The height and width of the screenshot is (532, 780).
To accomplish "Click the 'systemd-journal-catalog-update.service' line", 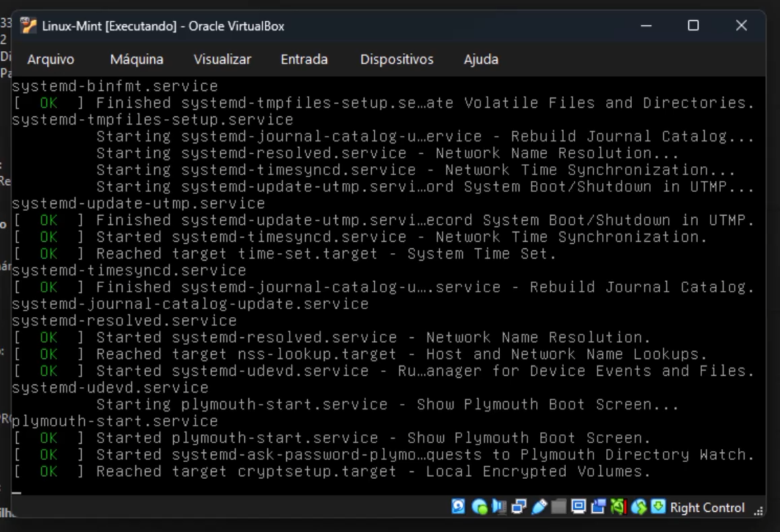I will point(191,304).
